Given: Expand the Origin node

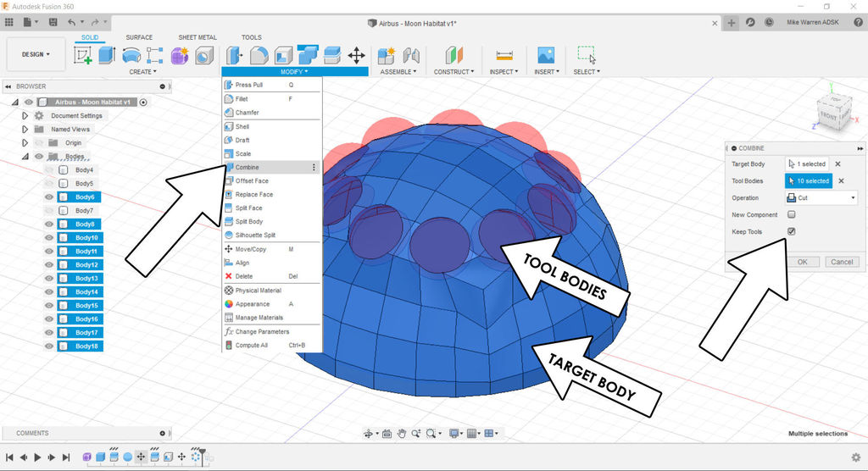Looking at the screenshot, I should (x=25, y=143).
